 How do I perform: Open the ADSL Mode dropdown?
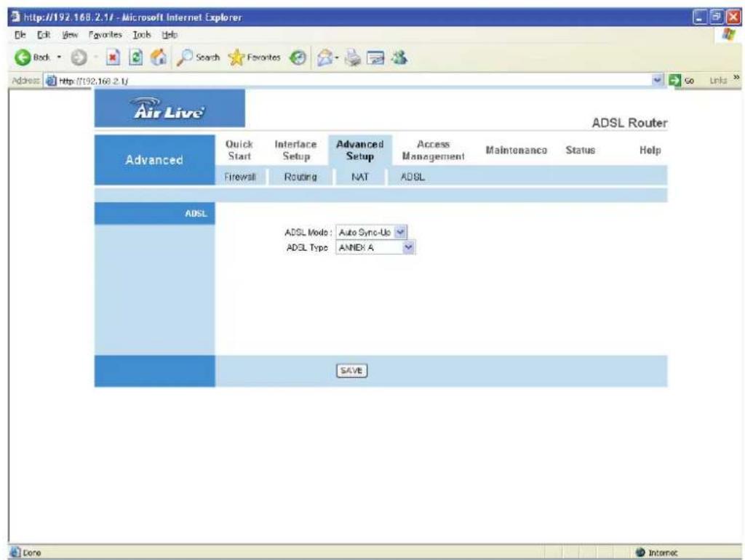click(x=401, y=232)
